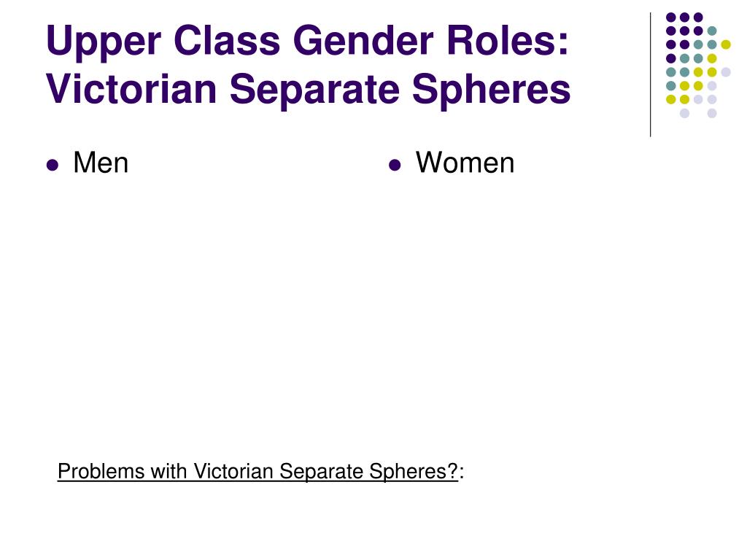Image resolution: width=747 pixels, height=560 pixels.
Task: Click the word Women in the right column
Action: pyautogui.click(x=465, y=163)
